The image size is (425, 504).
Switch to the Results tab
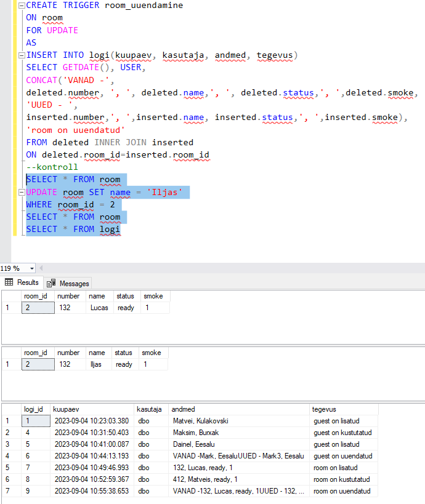22,282
